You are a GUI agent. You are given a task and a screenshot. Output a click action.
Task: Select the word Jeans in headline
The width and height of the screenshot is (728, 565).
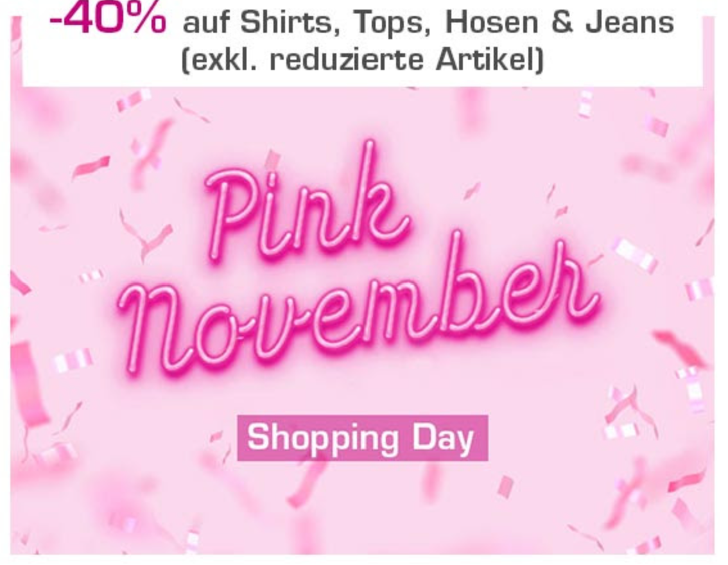click(629, 22)
